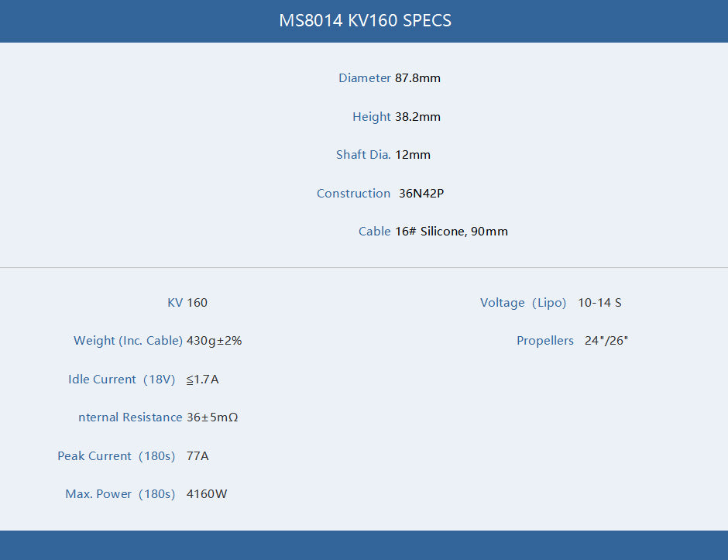Click the Shaft Dia. label

[363, 155]
